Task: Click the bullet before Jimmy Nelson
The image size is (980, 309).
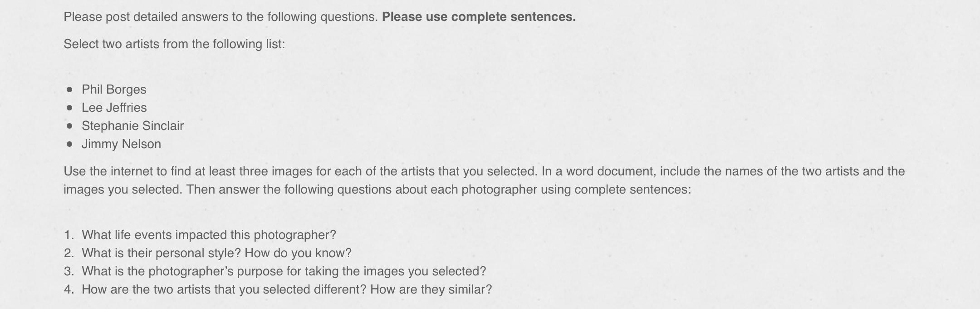Action: (69, 144)
